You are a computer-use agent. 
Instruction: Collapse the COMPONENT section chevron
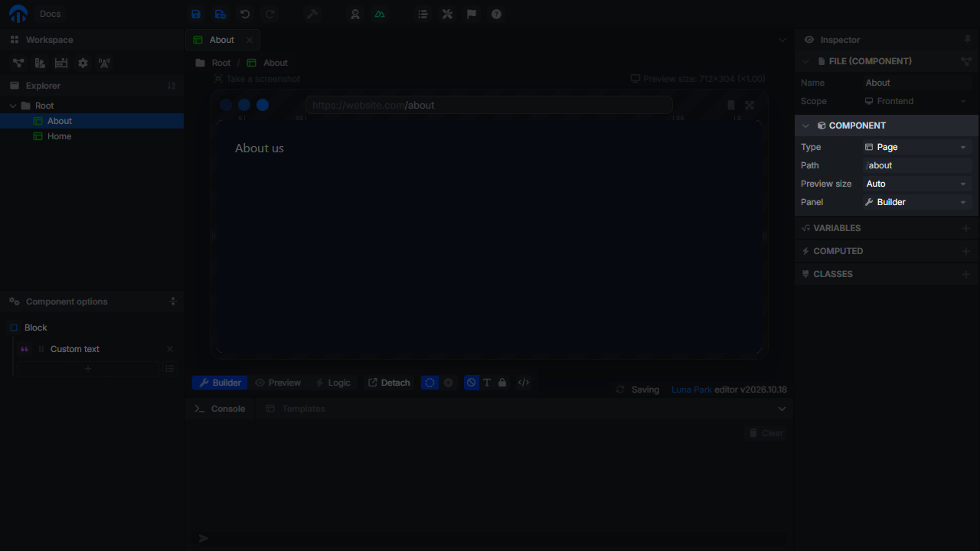click(805, 126)
